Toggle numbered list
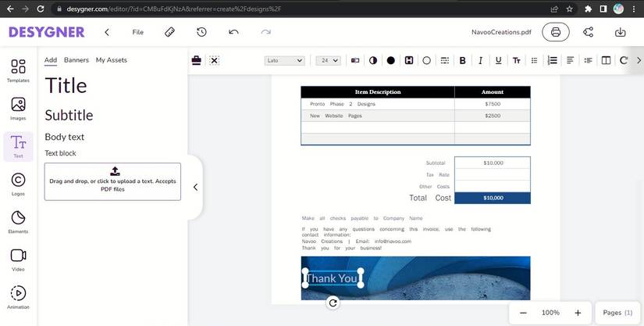The image size is (644, 326). pos(553,60)
